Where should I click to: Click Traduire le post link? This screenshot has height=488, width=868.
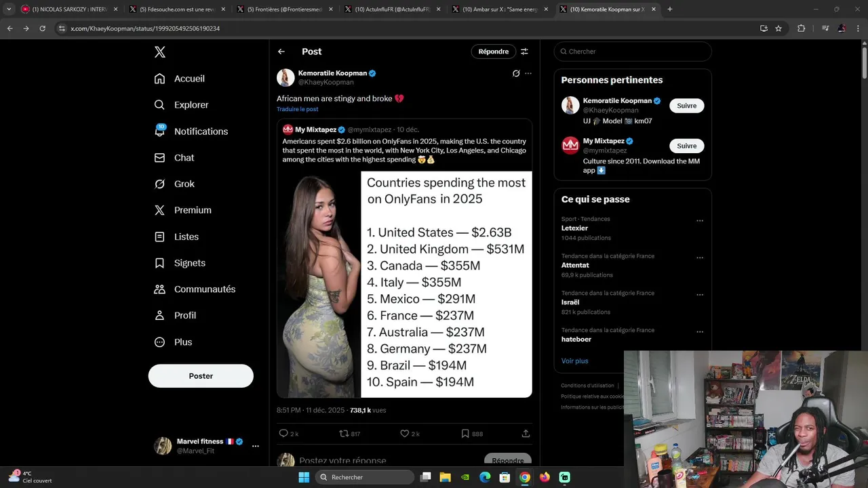click(297, 109)
